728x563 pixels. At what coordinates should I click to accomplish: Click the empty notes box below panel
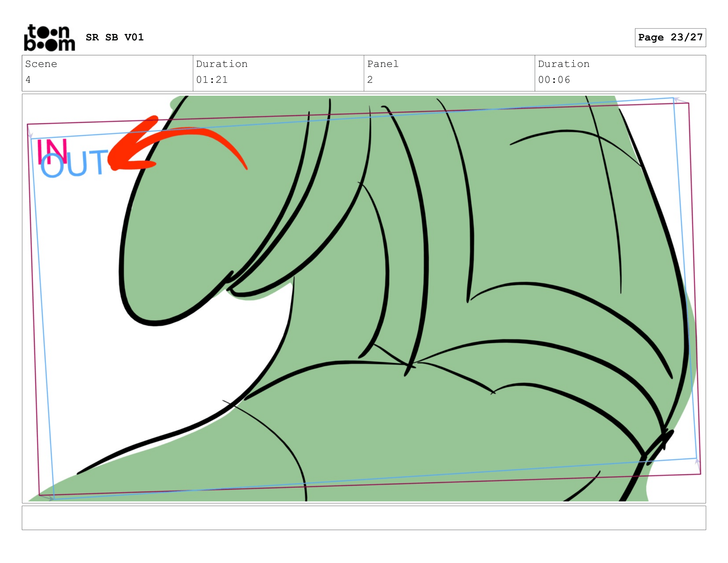[364, 518]
